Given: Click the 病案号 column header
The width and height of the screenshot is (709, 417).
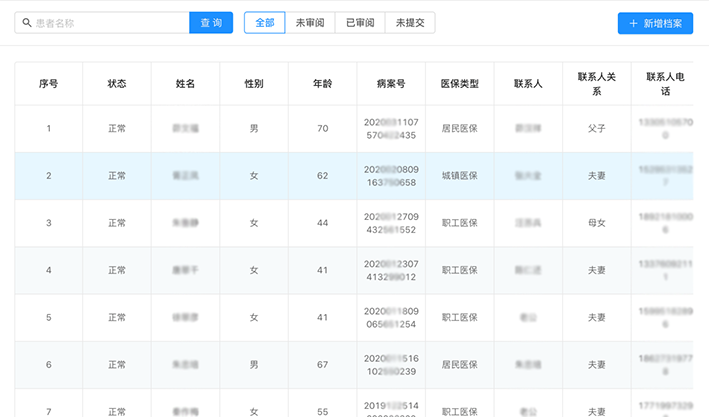Looking at the screenshot, I should coord(391,84).
